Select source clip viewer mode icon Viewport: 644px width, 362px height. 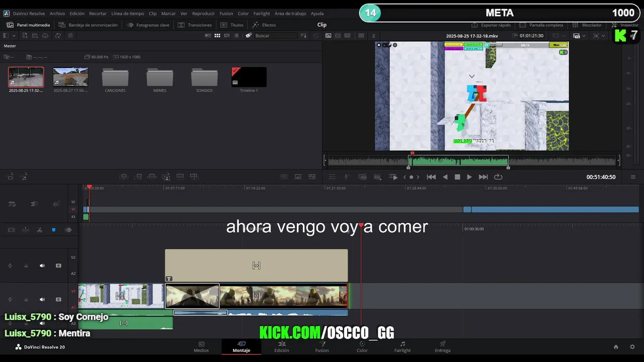coord(329,36)
